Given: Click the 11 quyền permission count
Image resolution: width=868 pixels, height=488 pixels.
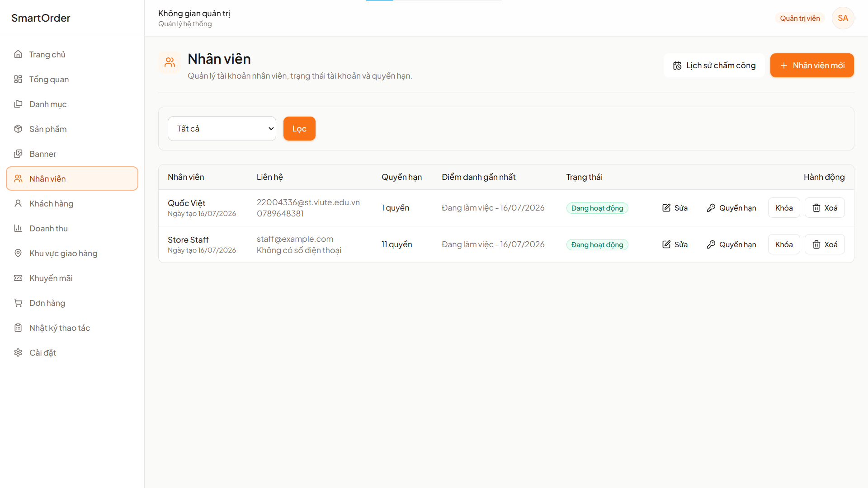Looking at the screenshot, I should coord(397,244).
